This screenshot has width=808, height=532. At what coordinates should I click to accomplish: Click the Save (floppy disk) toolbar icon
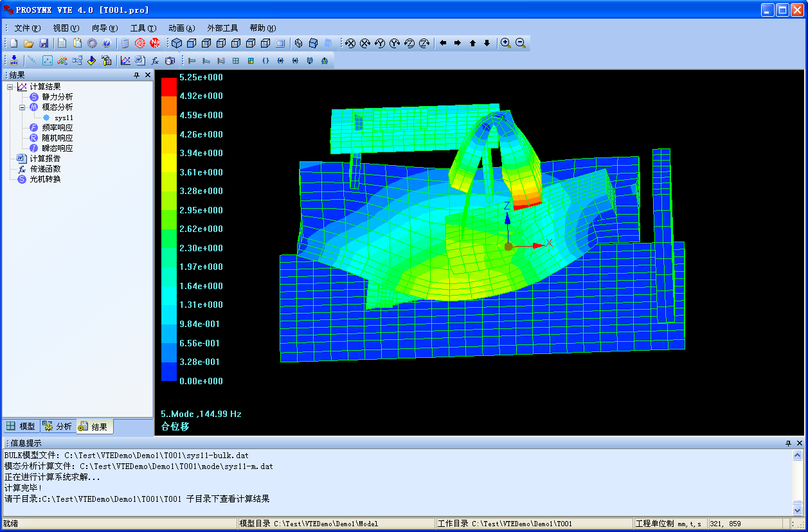point(44,43)
